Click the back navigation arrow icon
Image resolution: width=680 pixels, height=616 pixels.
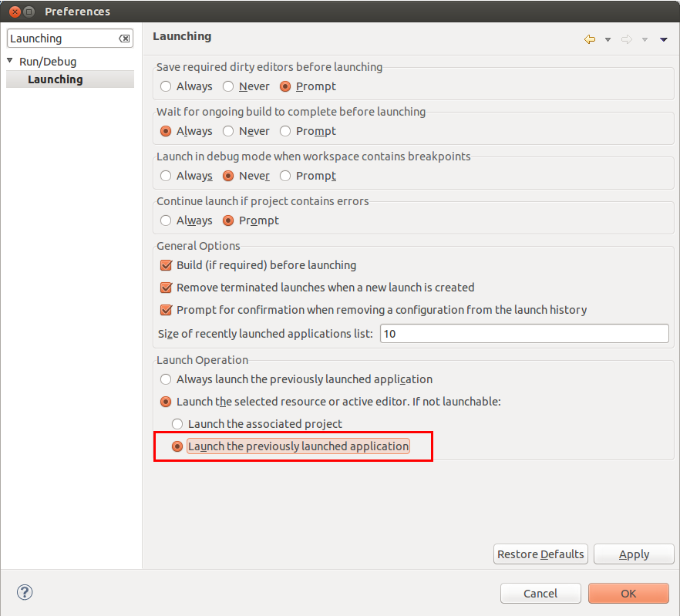(590, 39)
